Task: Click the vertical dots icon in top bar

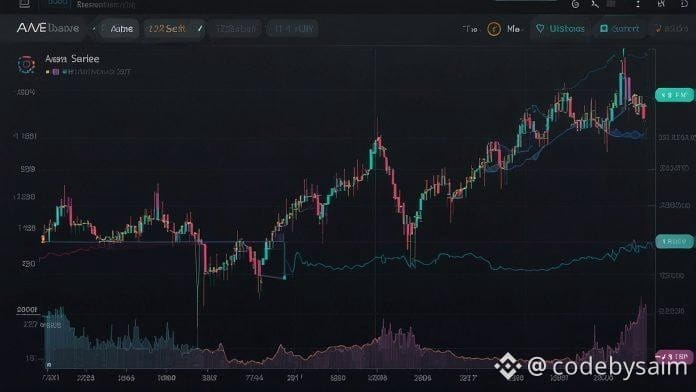Action: [638, 4]
